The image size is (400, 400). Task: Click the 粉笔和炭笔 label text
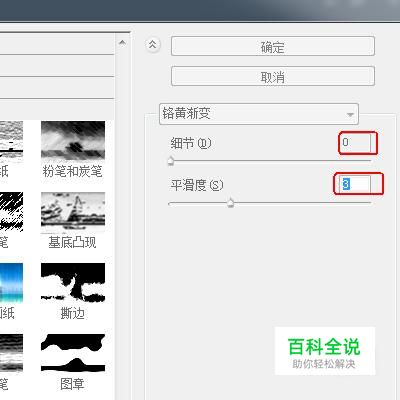72,171
